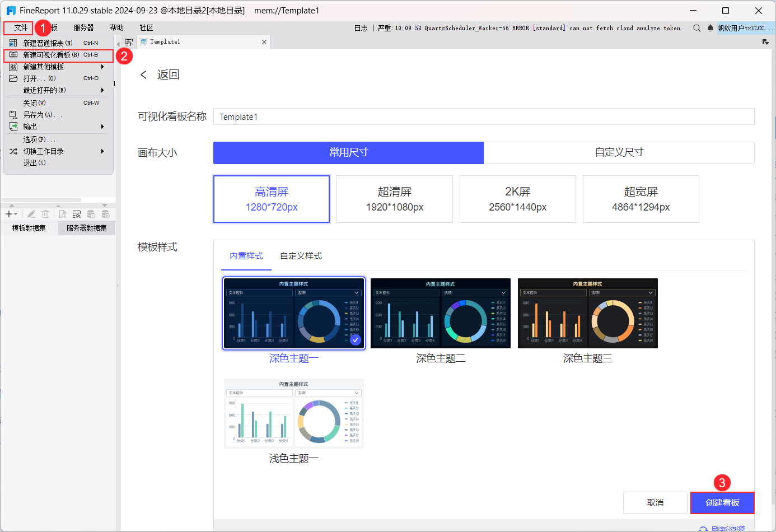Click the folder icon beside 打开

tap(13, 78)
